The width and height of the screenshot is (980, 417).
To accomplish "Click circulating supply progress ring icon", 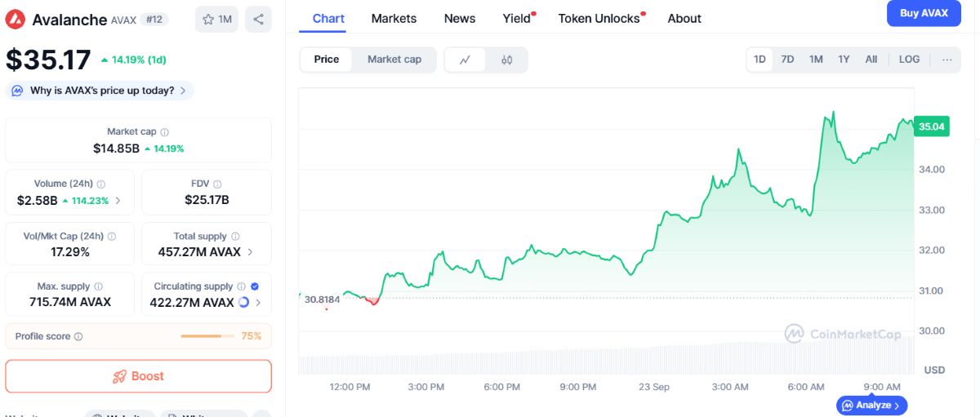I will coord(243,303).
